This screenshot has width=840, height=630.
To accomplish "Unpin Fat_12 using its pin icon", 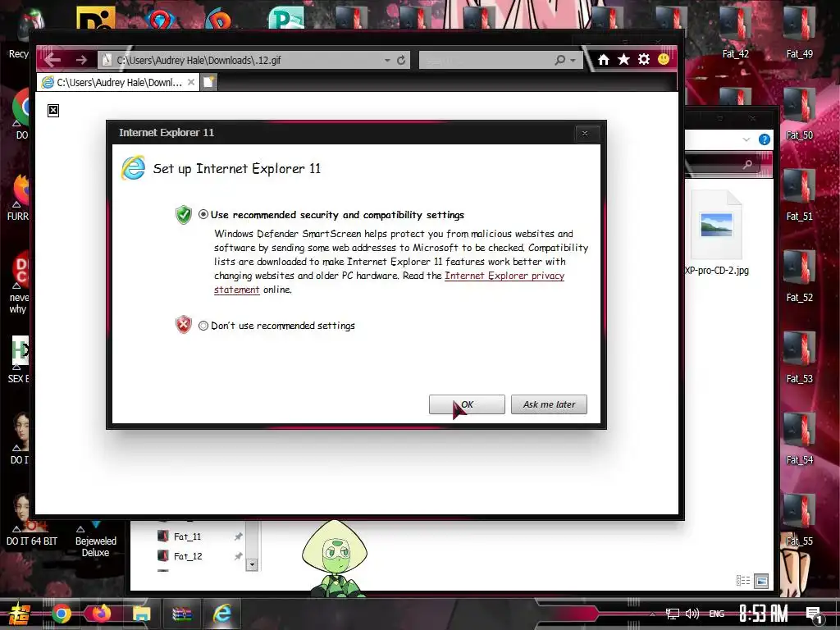I will coord(239,556).
